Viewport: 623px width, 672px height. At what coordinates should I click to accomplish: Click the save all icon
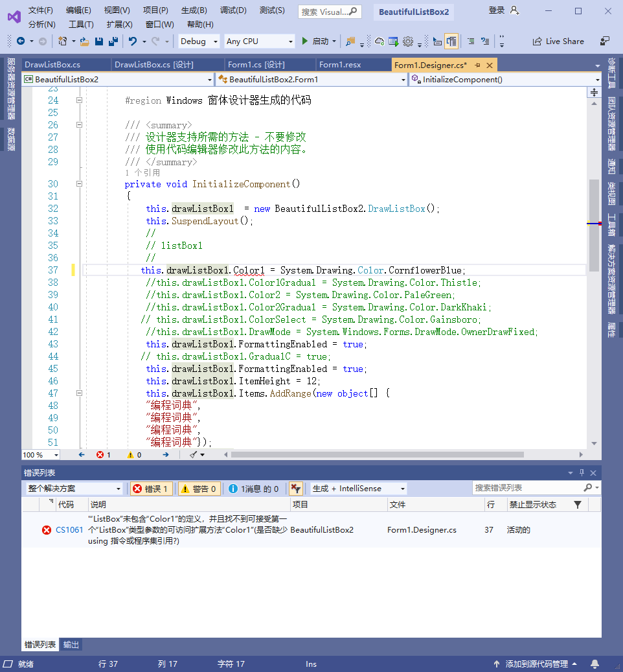tap(113, 41)
